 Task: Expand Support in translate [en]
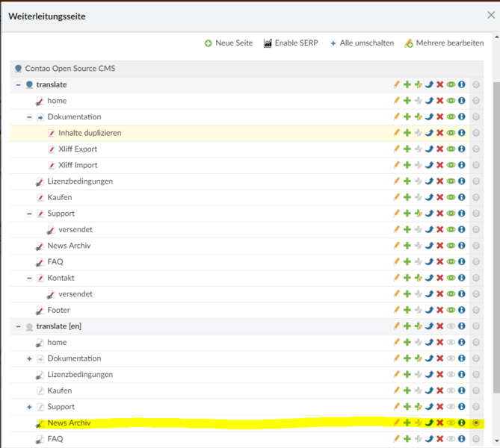(x=29, y=407)
